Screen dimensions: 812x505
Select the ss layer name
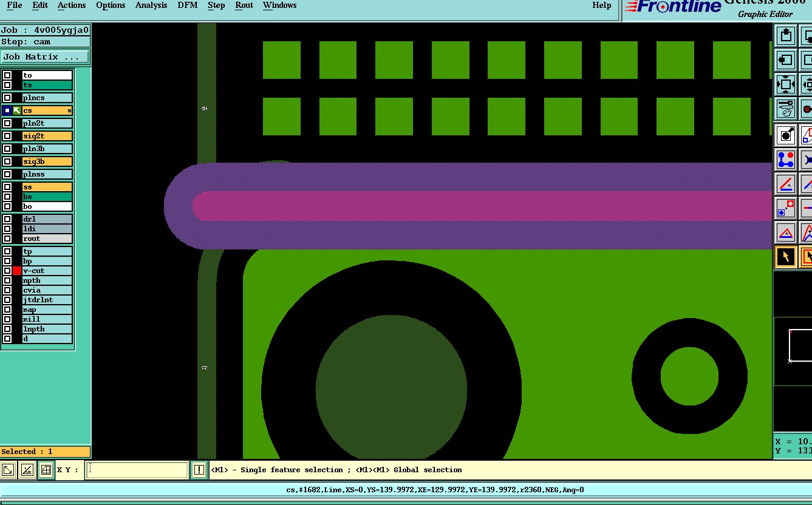[x=47, y=187]
